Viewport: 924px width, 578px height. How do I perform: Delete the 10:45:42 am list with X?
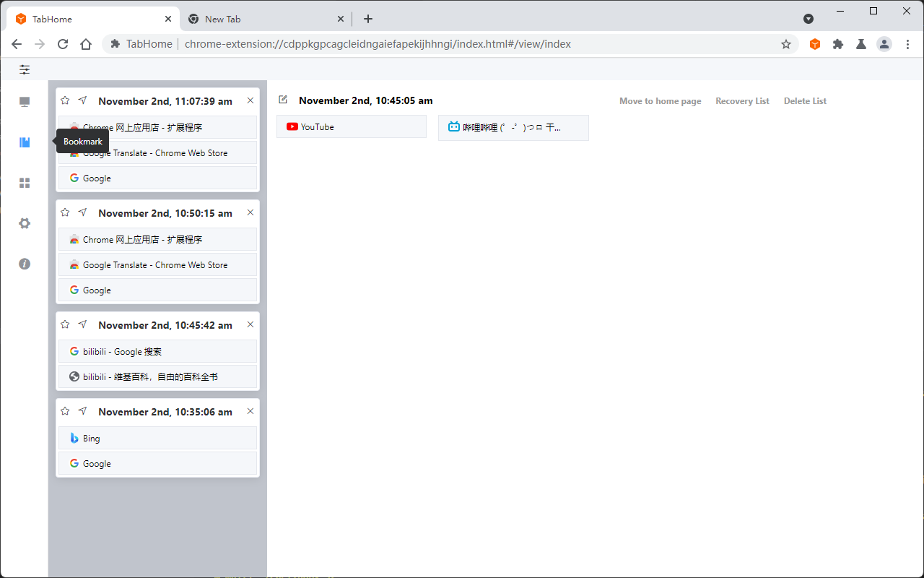[x=250, y=324]
